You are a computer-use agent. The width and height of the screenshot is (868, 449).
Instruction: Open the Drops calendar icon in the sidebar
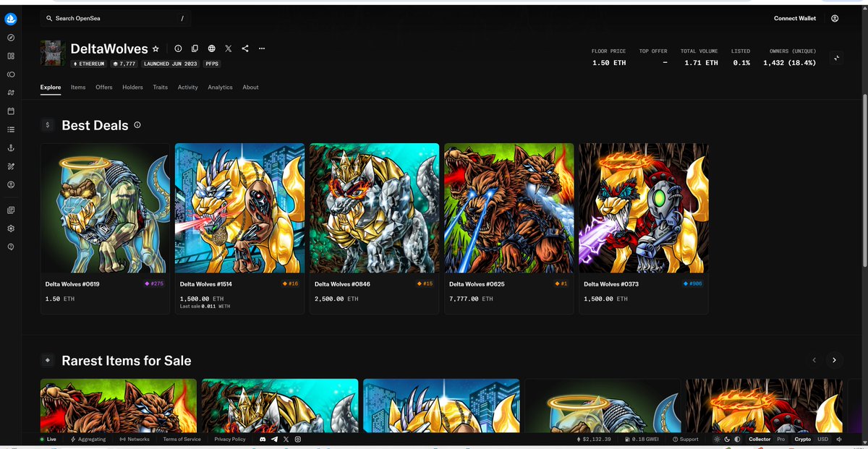(x=11, y=111)
